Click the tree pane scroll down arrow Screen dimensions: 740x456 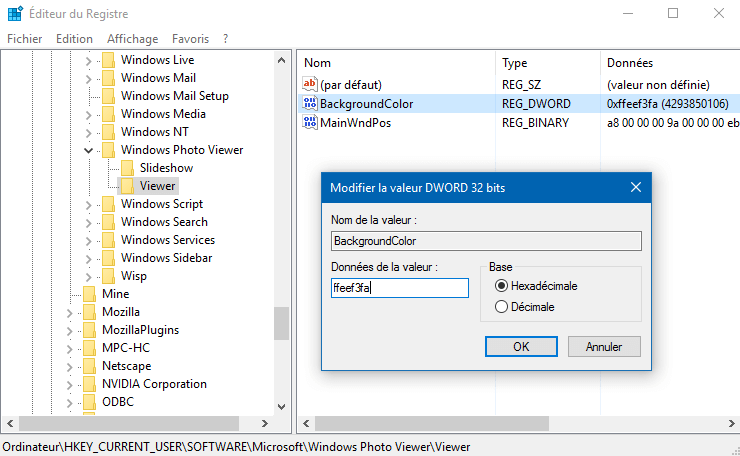[x=281, y=407]
